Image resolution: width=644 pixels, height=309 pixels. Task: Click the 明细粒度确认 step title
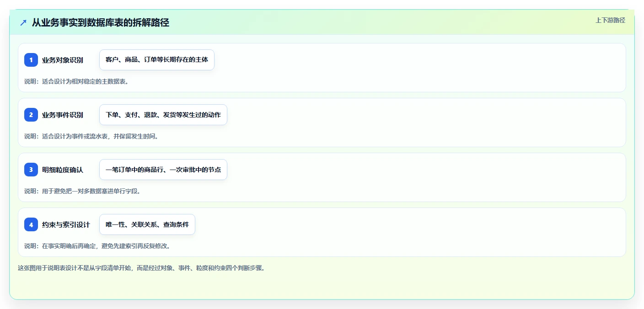63,170
